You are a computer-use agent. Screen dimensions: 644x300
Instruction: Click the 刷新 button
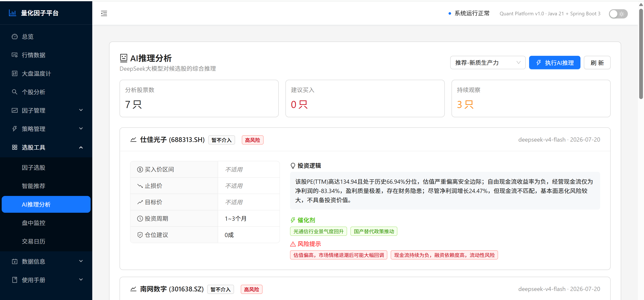tap(597, 63)
